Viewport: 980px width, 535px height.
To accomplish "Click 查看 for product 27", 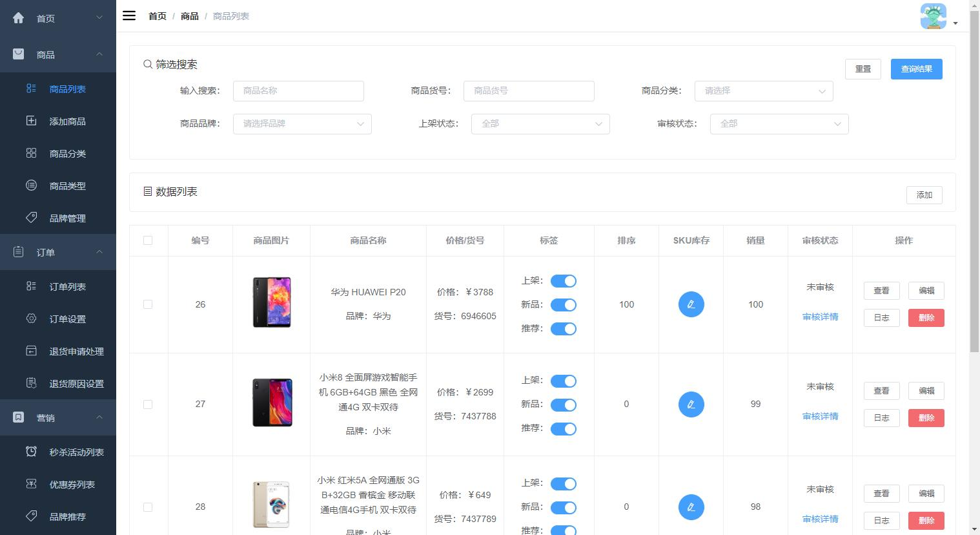I will click(x=881, y=391).
